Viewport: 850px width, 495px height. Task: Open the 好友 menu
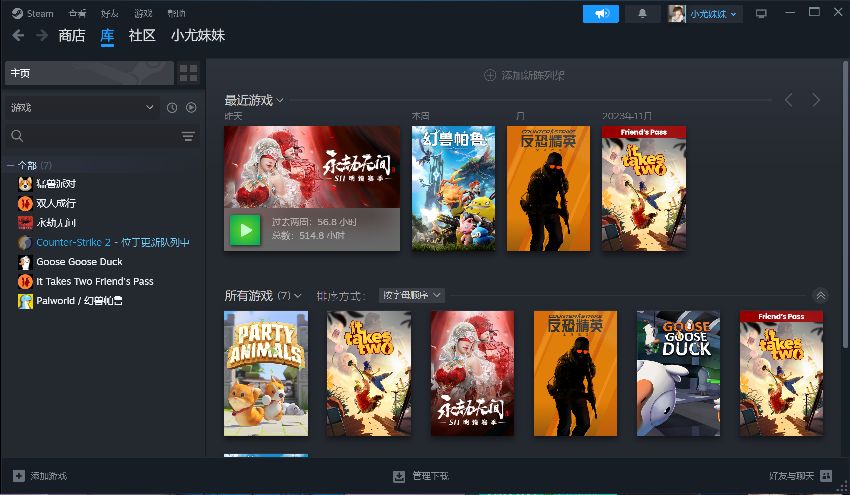tap(110, 14)
